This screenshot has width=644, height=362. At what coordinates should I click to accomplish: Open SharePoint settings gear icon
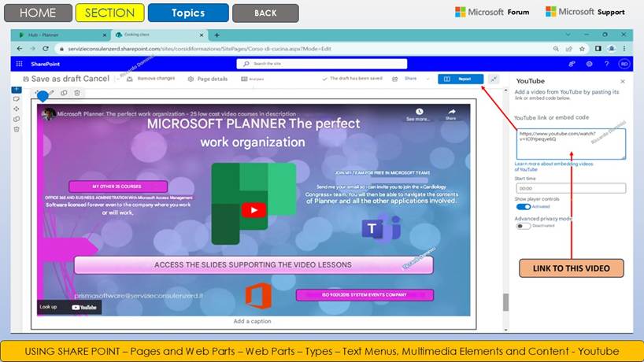590,64
